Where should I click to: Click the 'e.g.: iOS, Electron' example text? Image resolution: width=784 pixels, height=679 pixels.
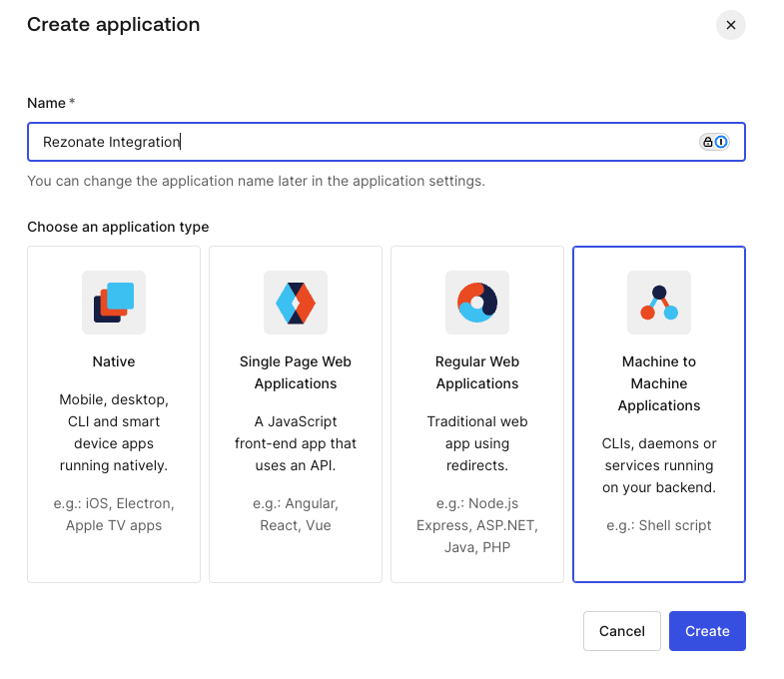coord(114,514)
